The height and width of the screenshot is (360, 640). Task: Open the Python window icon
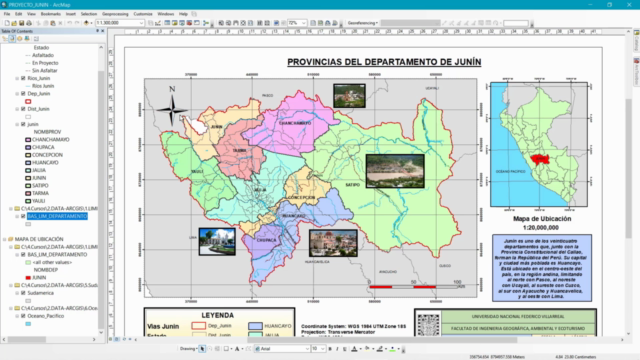pos(197,23)
